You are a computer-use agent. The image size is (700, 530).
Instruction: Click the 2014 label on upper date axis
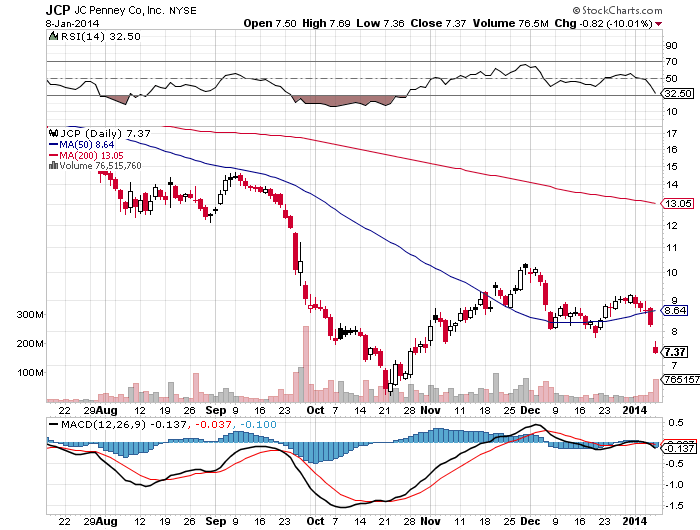[634, 410]
